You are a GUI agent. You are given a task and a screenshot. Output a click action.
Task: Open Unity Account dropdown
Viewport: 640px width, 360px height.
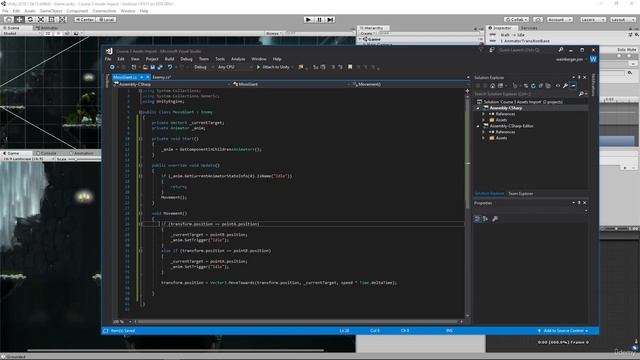click(560, 19)
